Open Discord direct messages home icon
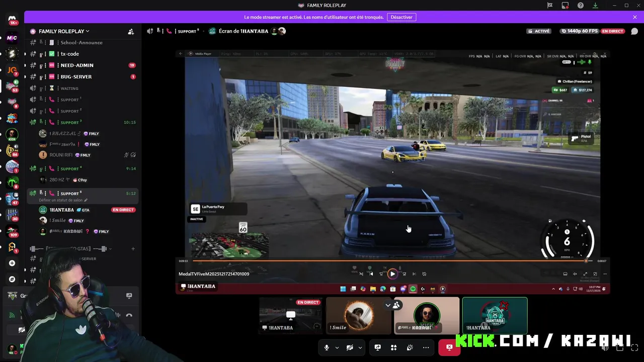This screenshot has width=644, height=362. (12, 20)
